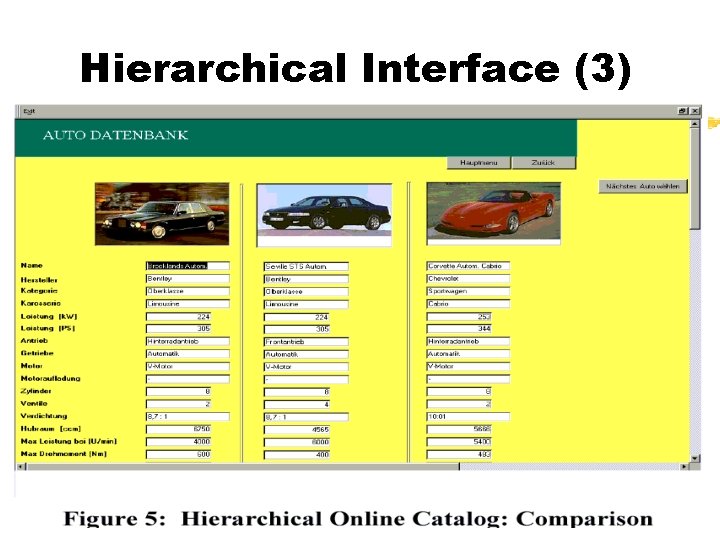This screenshot has height=540, width=720.
Task: Click the Hersteller row label
Action: (x=39, y=280)
